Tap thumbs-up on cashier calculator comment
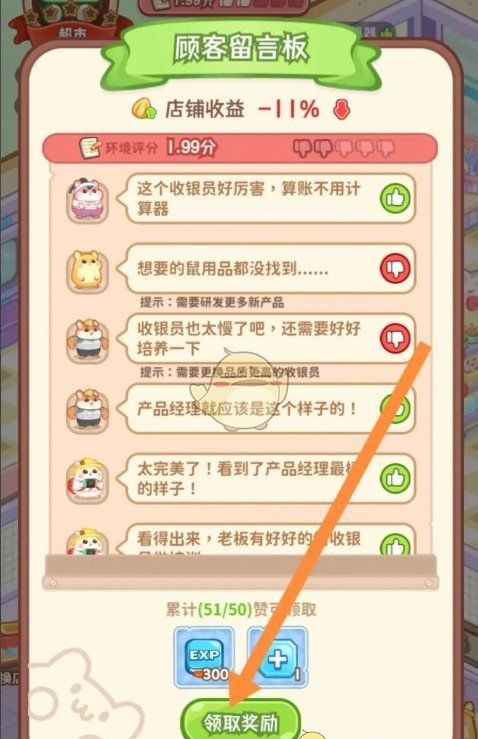Image resolution: width=478 pixels, height=739 pixels. coord(395,198)
